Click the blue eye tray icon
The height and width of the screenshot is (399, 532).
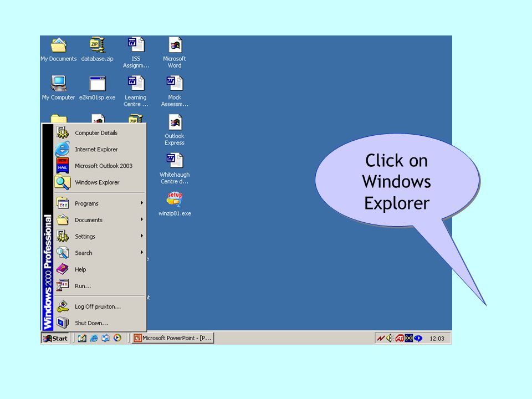coord(418,338)
